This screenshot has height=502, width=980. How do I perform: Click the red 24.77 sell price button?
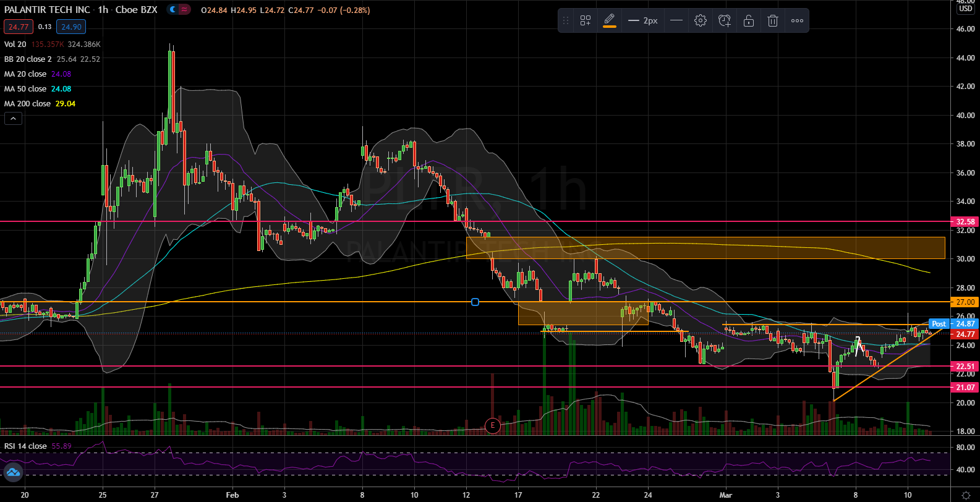pyautogui.click(x=18, y=27)
